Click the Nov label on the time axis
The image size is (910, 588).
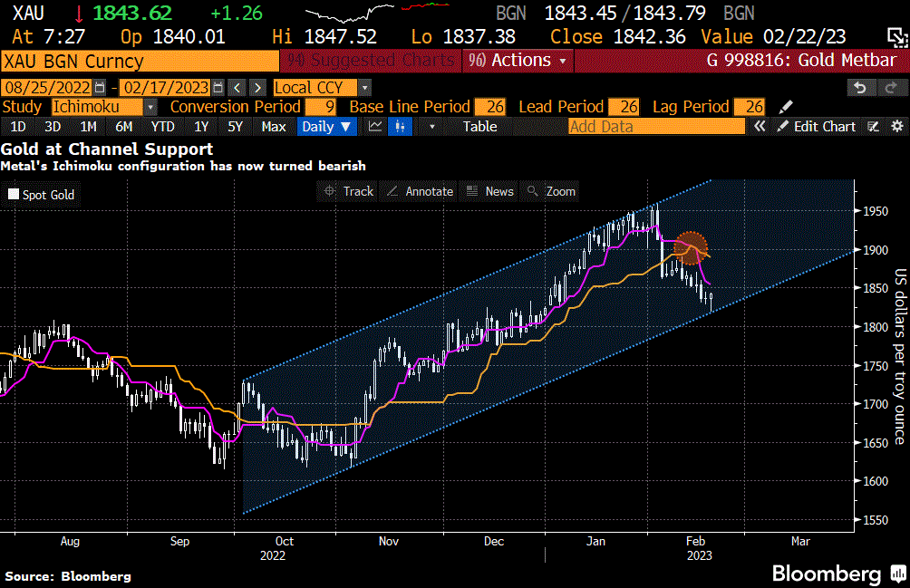point(388,541)
